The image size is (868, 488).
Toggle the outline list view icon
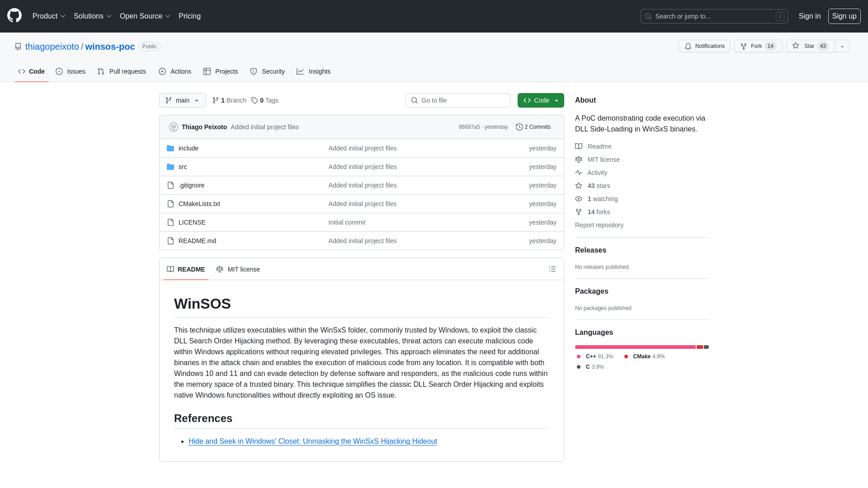(x=552, y=269)
